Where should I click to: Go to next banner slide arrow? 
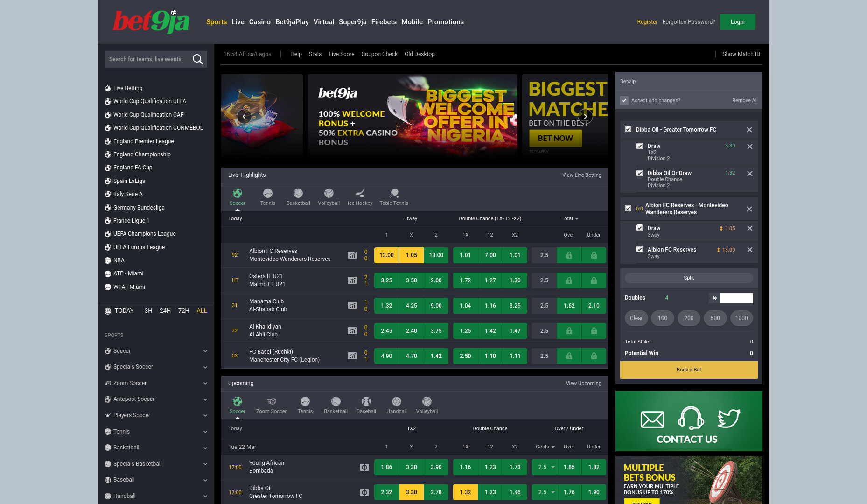tap(585, 117)
